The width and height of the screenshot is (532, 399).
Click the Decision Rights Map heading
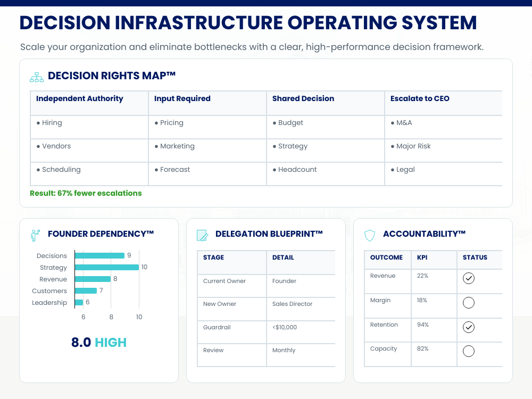pos(112,76)
